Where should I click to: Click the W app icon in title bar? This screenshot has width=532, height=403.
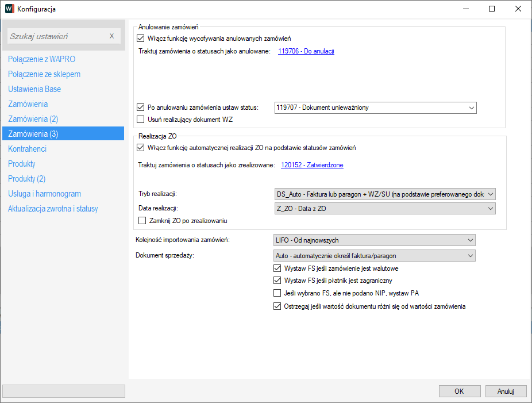[x=9, y=9]
